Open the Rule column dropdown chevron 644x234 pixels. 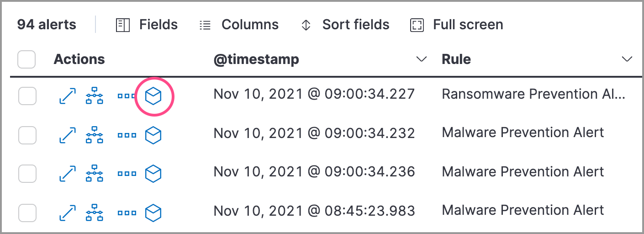[627, 59]
